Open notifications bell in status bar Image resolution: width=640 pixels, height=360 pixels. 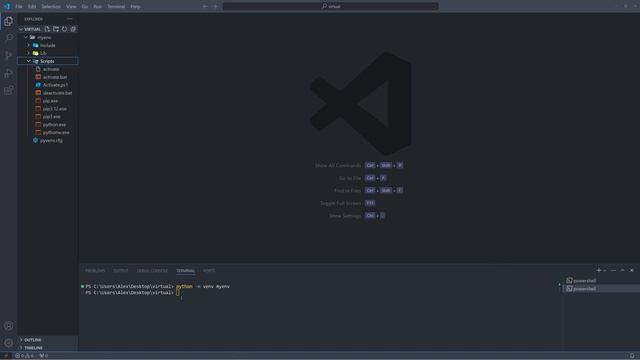coord(632,356)
